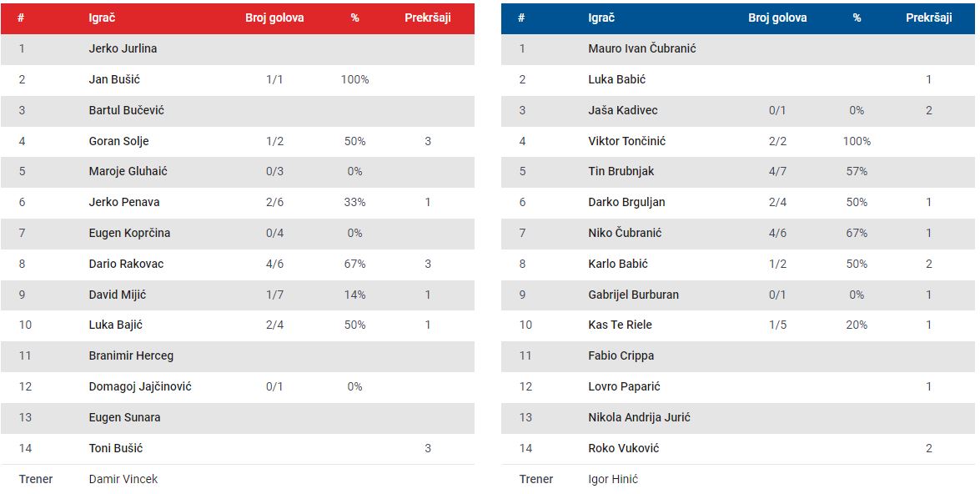This screenshot has width=980, height=494.
Task: Open Tin Brubnjak player row
Action: click(737, 171)
